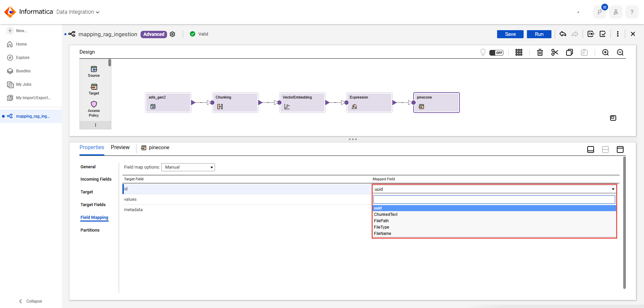
Task: Select uuid option in field list
Action: (x=494, y=208)
